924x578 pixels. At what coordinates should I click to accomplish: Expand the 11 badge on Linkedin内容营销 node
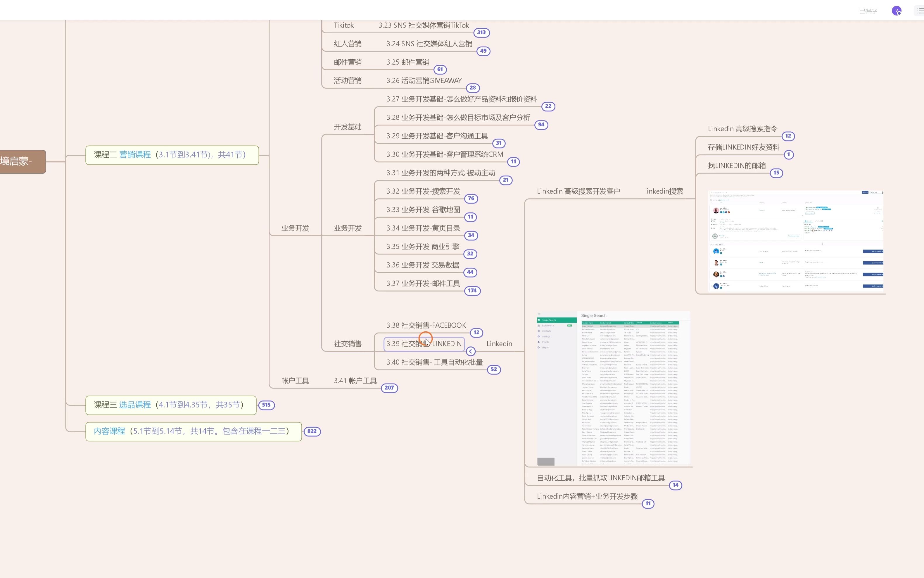click(648, 503)
